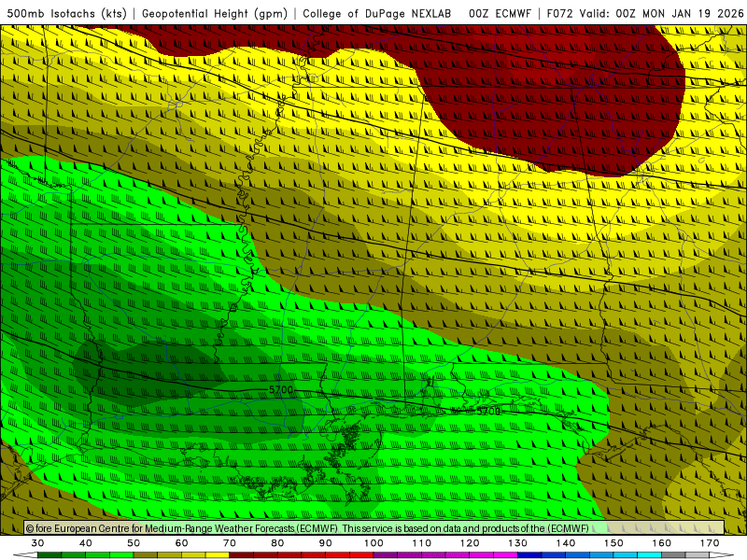Click the yellow 65-70 kt legend swatch
Image resolution: width=747 pixels, height=560 pixels.
218,555
